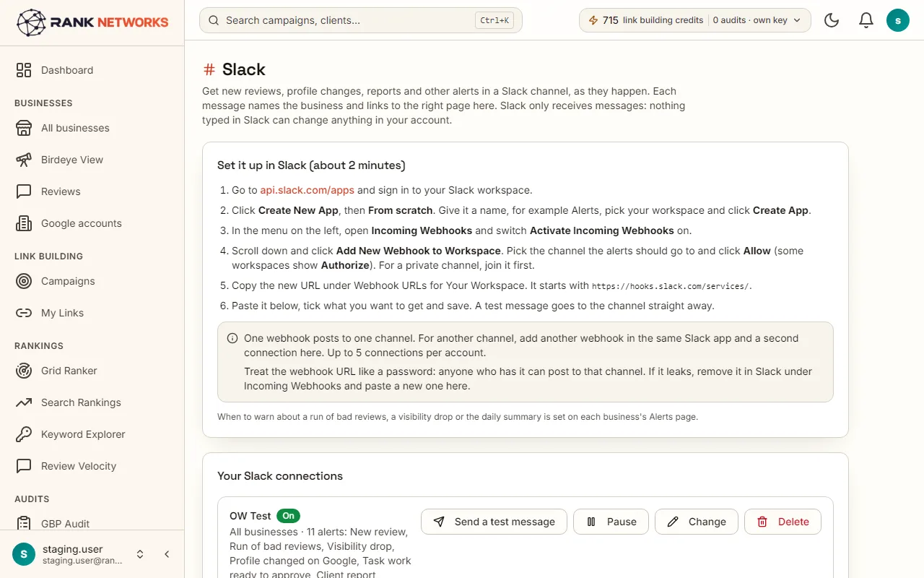The width and height of the screenshot is (924, 578).
Task: Click the Keyword Explorer key icon
Action: (24, 434)
